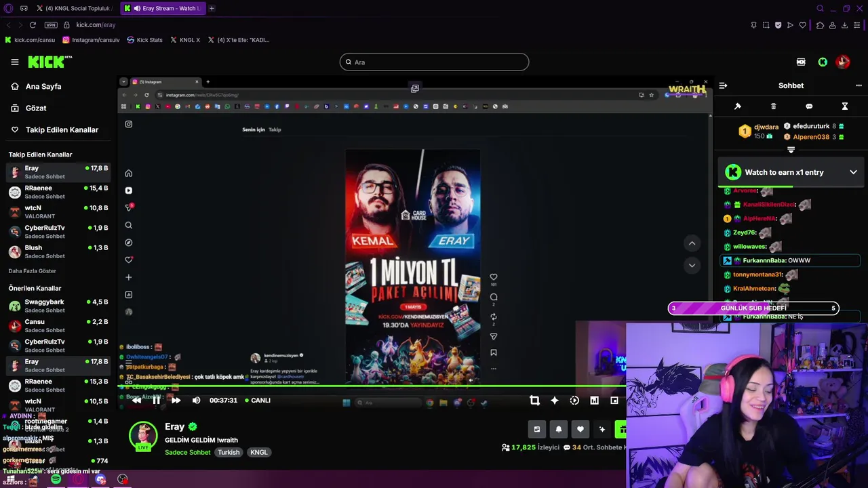
Task: Click the Spotify icon in taskbar
Action: point(56,479)
